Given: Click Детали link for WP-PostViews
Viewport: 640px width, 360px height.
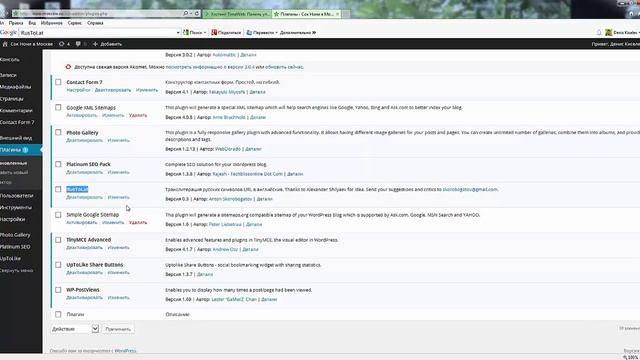Looking at the screenshot, I should coord(269,300).
